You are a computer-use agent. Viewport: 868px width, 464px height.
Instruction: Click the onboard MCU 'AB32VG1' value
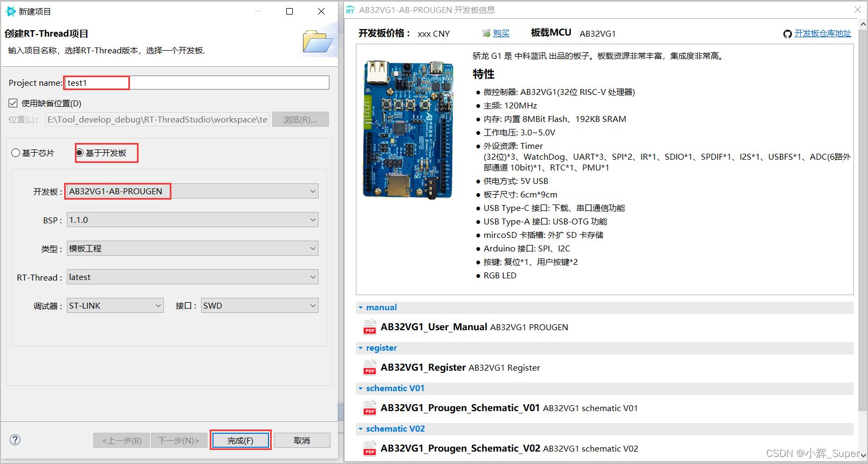(597, 33)
